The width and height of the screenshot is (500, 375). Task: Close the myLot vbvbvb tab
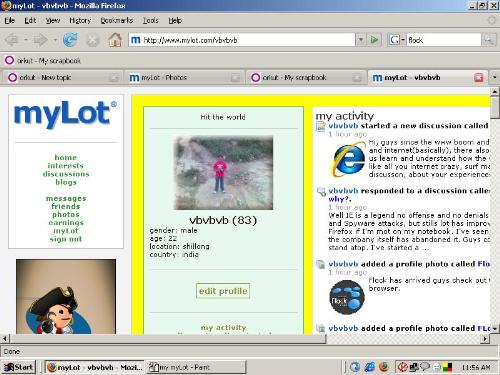479,78
